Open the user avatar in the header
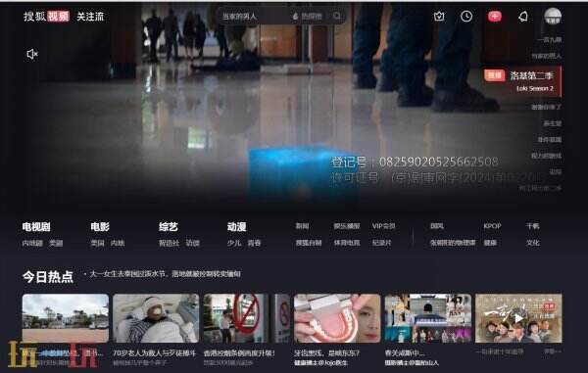588x373 pixels. point(553,16)
